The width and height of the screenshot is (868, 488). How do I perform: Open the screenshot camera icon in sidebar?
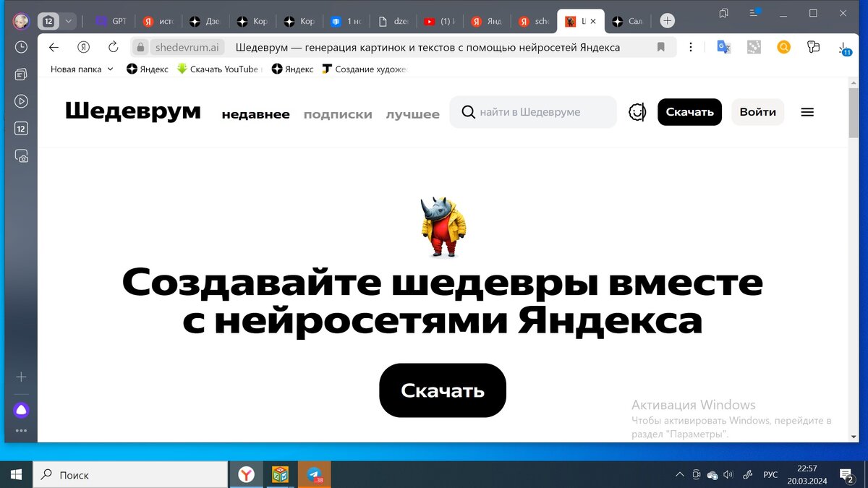click(x=21, y=156)
